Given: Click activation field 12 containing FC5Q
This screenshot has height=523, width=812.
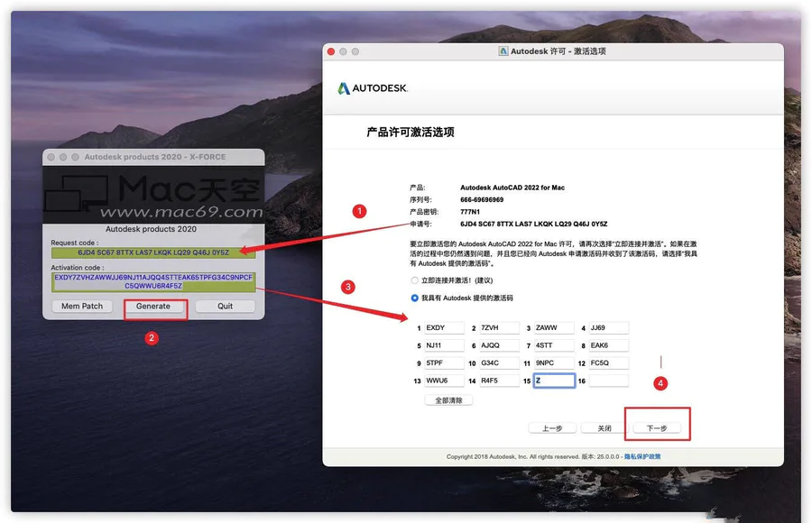Looking at the screenshot, I should coord(609,363).
